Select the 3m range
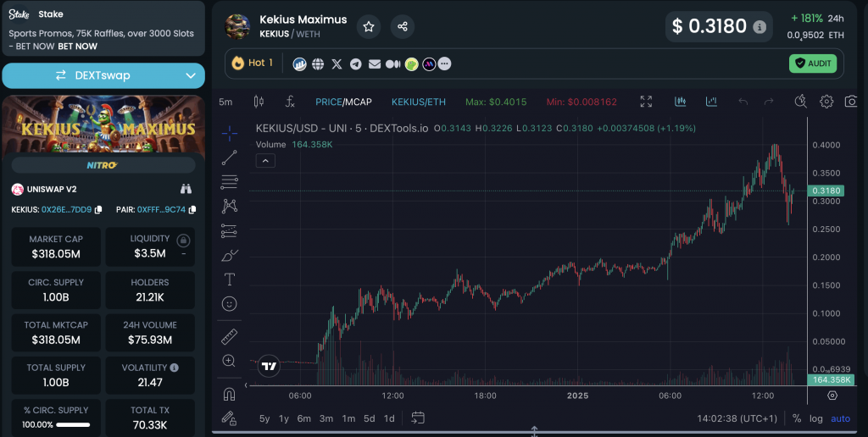 326,418
